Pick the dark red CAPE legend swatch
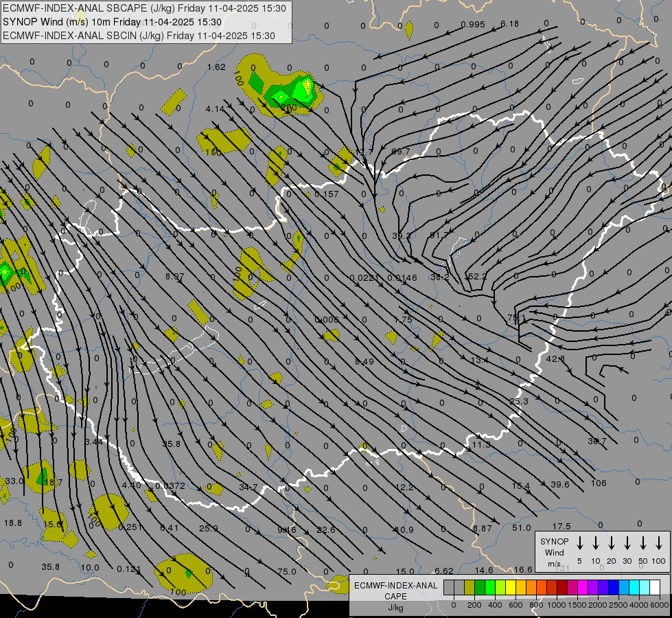672x618 pixels. pyautogui.click(x=562, y=588)
